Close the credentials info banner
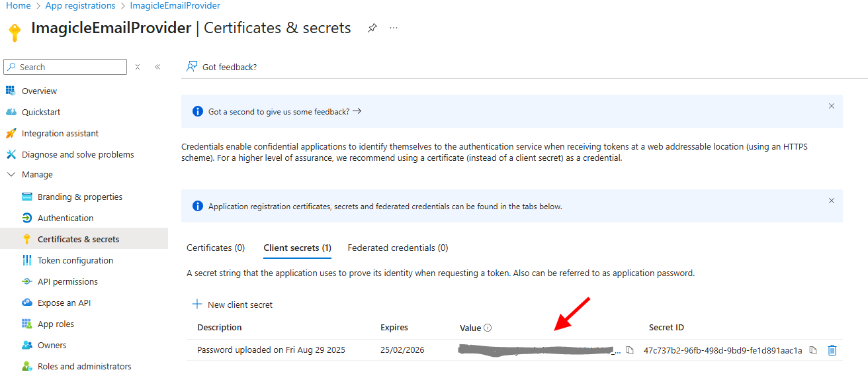Image resolution: width=868 pixels, height=378 pixels. click(x=832, y=201)
